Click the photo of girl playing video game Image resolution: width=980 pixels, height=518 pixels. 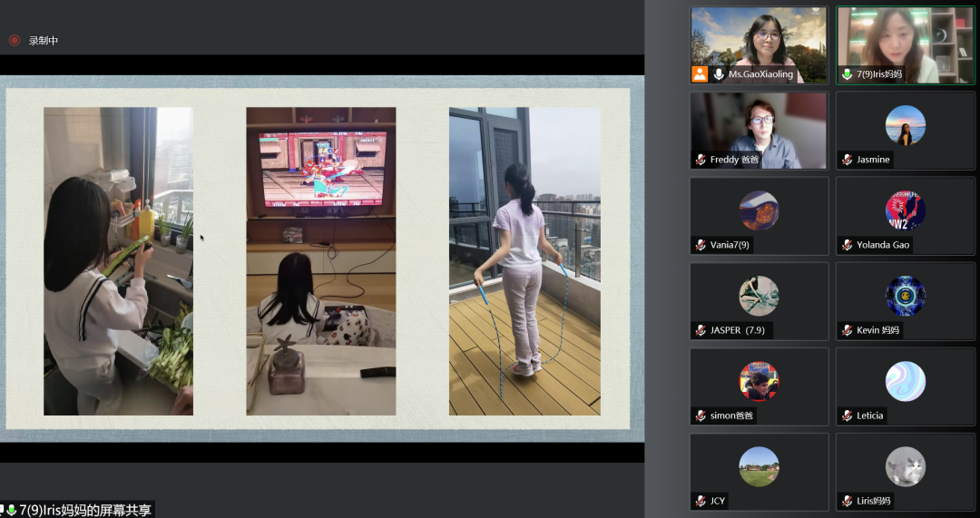320,261
